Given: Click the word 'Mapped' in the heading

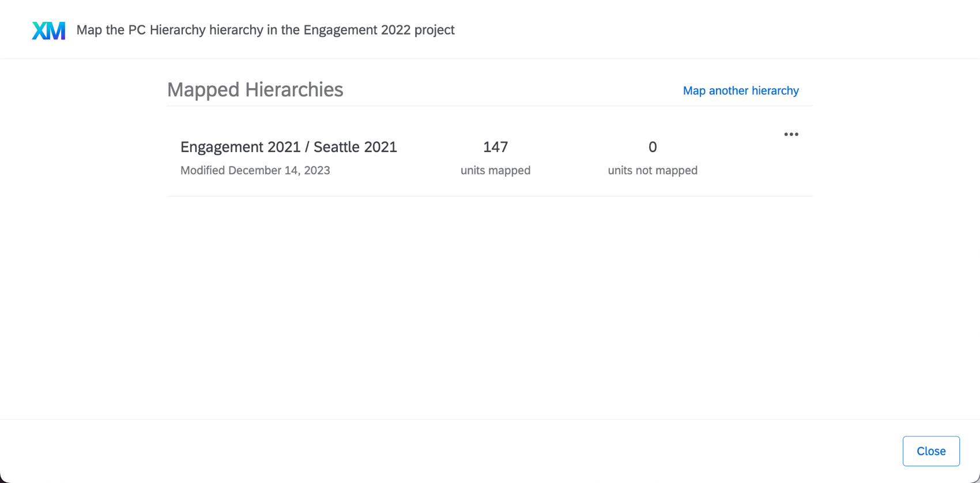Looking at the screenshot, I should coord(203,89).
